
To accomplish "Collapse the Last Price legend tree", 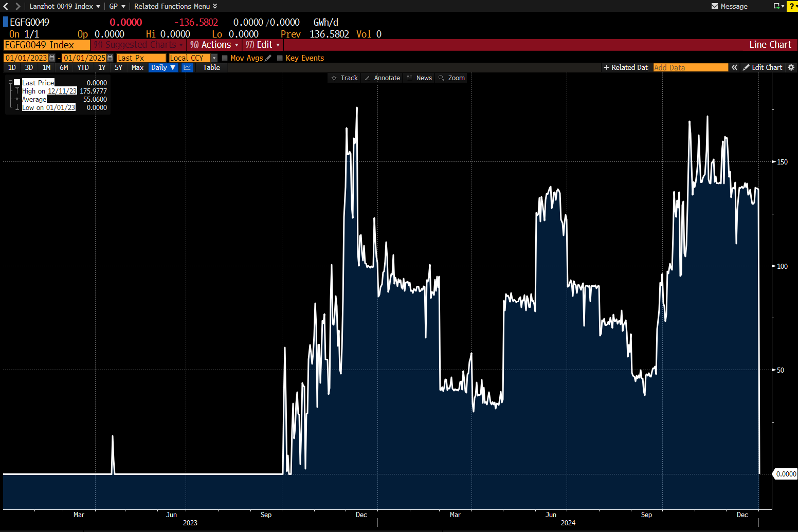I will (x=10, y=82).
